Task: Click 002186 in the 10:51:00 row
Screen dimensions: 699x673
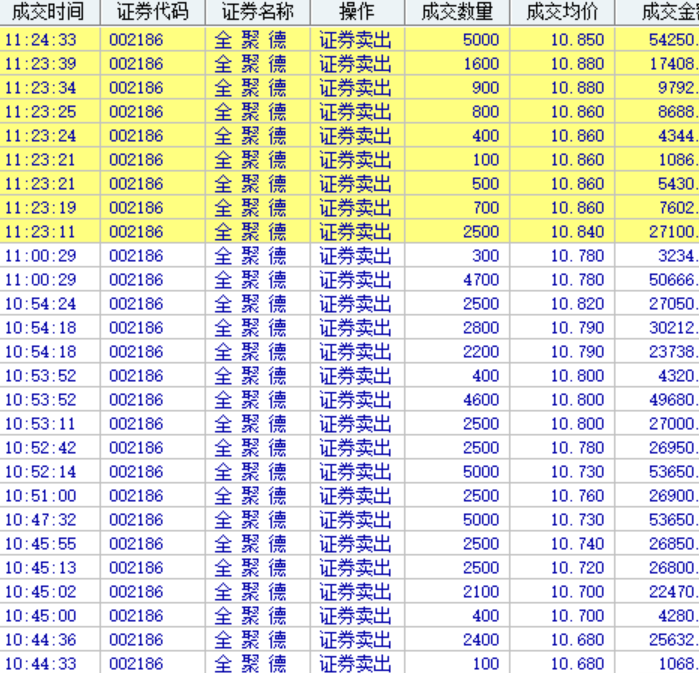Action: tap(136, 496)
